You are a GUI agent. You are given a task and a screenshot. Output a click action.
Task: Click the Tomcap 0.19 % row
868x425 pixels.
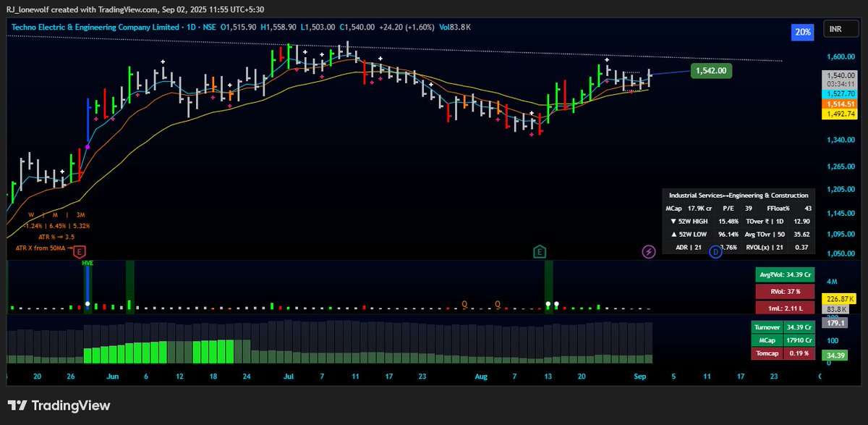pos(783,353)
